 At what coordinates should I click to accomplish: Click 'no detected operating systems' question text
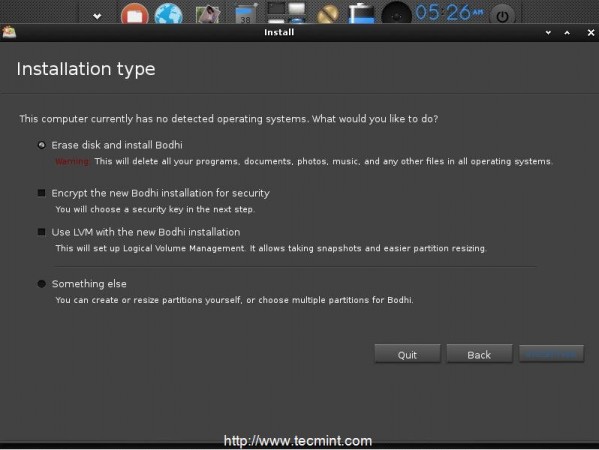pos(228,119)
